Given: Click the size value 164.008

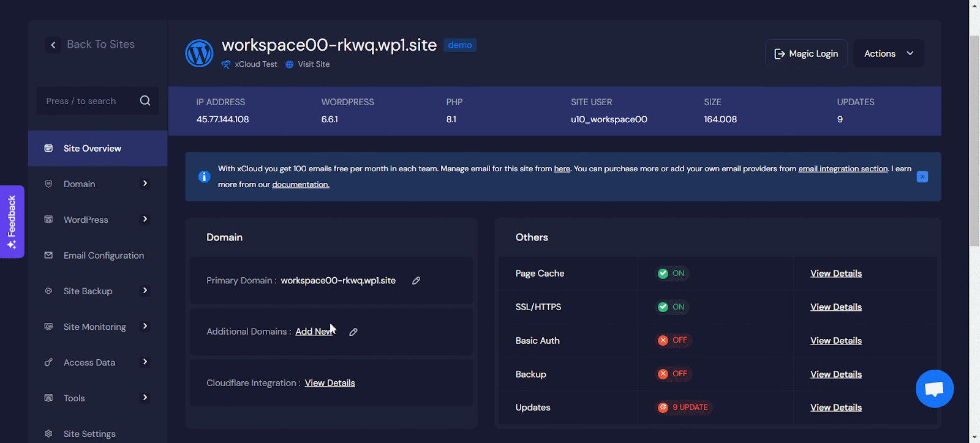Looking at the screenshot, I should [x=720, y=119].
